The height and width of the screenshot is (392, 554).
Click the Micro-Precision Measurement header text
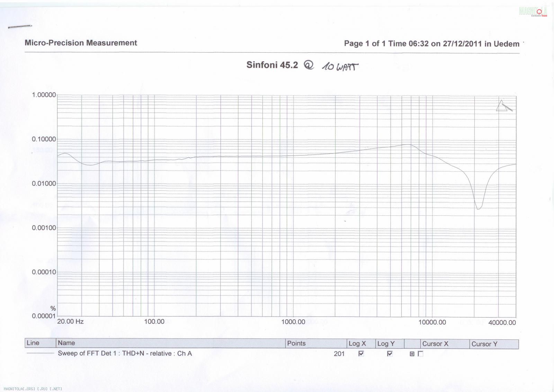click(x=81, y=43)
